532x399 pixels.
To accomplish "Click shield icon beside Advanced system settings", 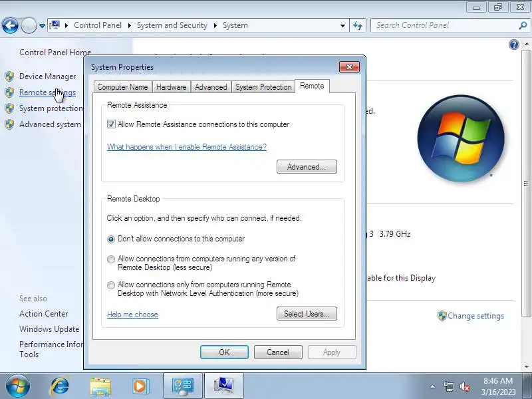I will 9,124.
